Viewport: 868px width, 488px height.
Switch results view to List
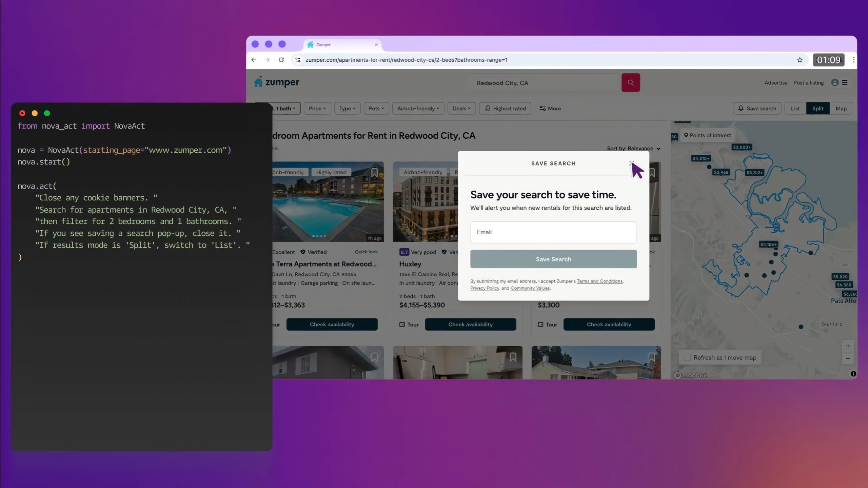795,108
